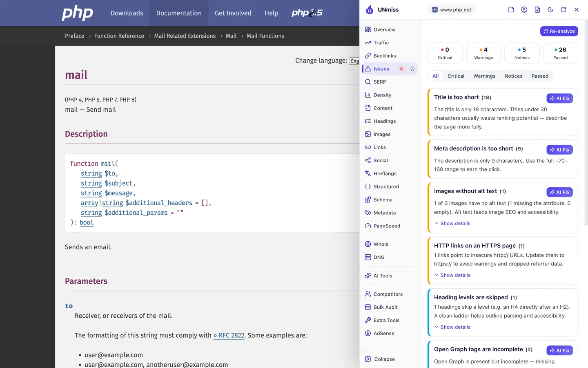The width and height of the screenshot is (588, 368).
Task: Expand Show details under Heading levels are skipped
Action: click(x=452, y=327)
